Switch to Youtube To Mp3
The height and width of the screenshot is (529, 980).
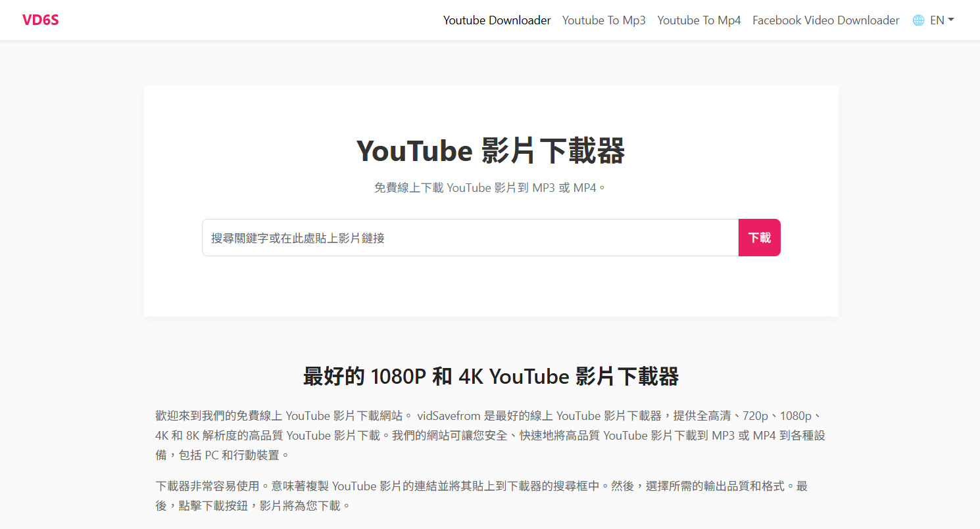coord(604,20)
